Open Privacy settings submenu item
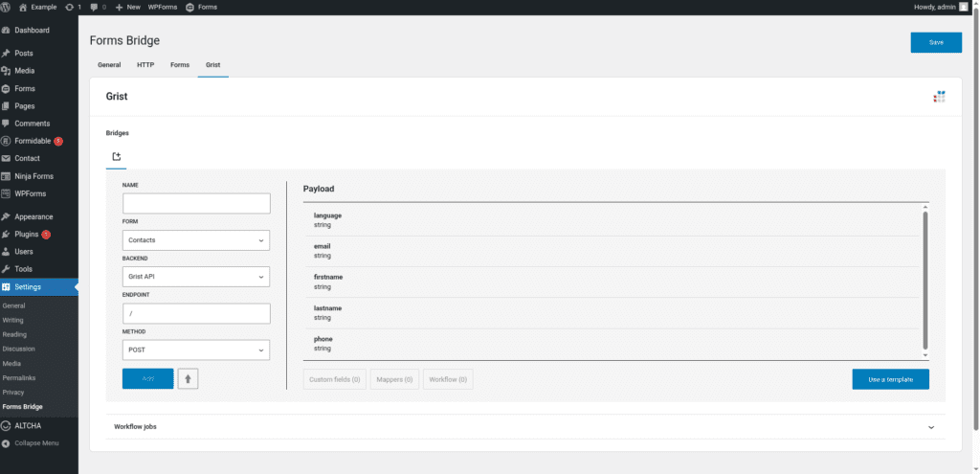Screen dimensions: 980x474 pos(13,392)
